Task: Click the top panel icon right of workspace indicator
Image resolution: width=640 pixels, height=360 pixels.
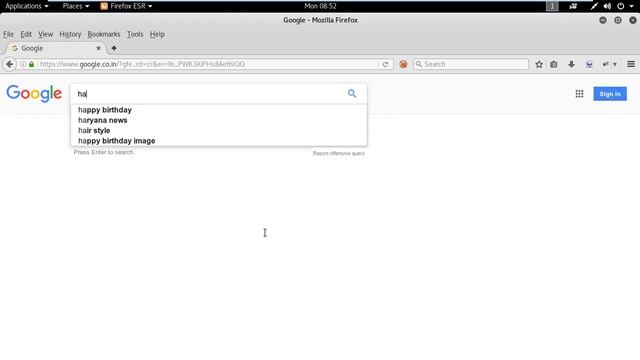Action: [x=573, y=6]
